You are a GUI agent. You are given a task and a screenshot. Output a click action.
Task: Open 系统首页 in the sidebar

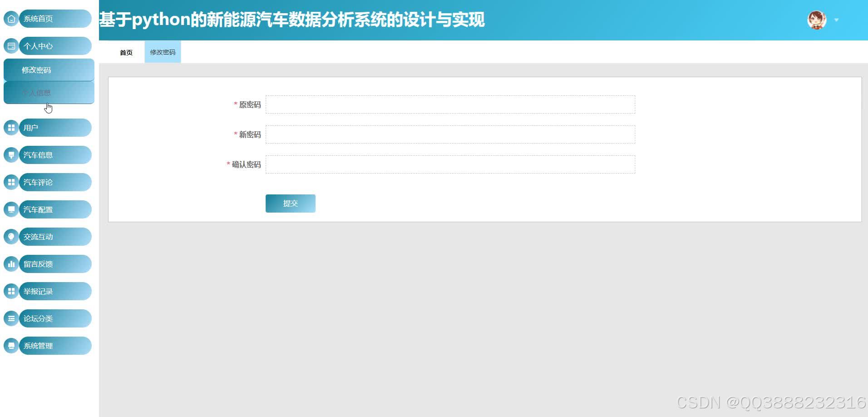(x=55, y=19)
